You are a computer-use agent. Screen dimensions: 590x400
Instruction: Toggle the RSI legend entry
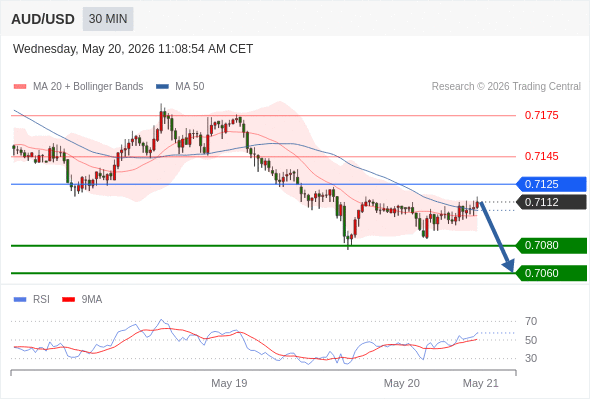32,300
